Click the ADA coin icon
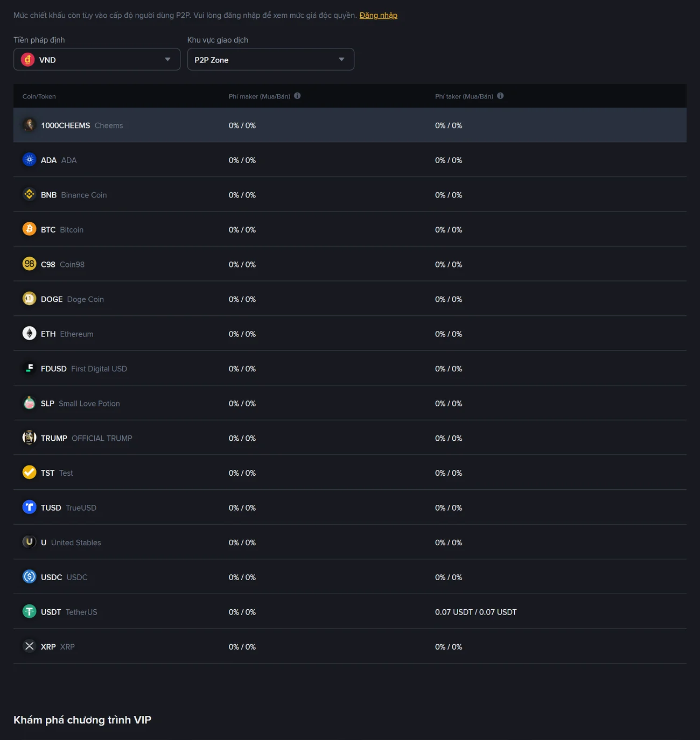This screenshot has height=740, width=700. 30,160
